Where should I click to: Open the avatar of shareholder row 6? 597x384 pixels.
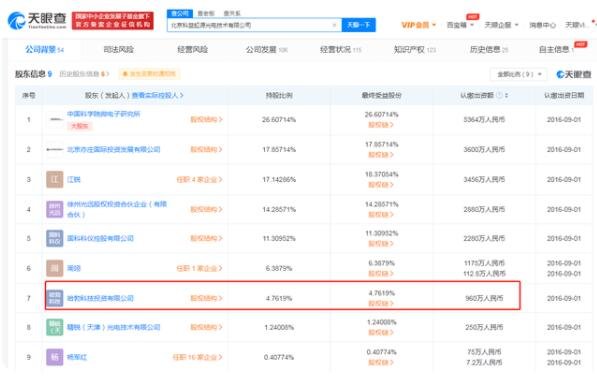(x=55, y=268)
